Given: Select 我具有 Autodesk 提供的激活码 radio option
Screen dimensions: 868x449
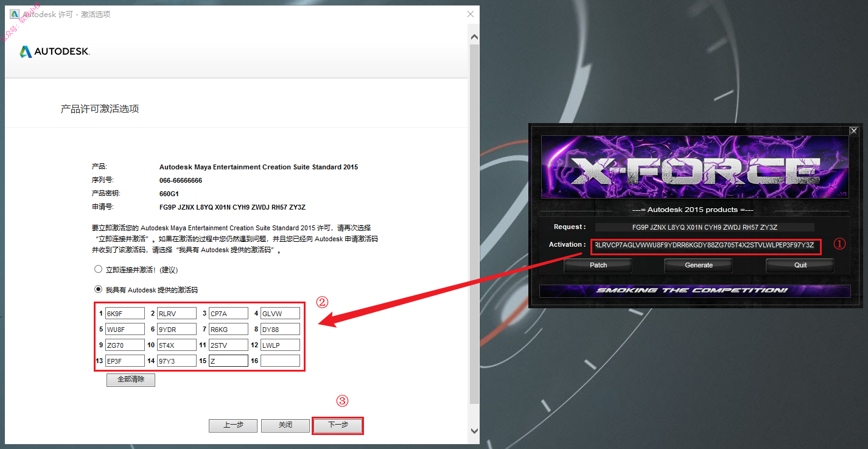Looking at the screenshot, I should (x=98, y=289).
